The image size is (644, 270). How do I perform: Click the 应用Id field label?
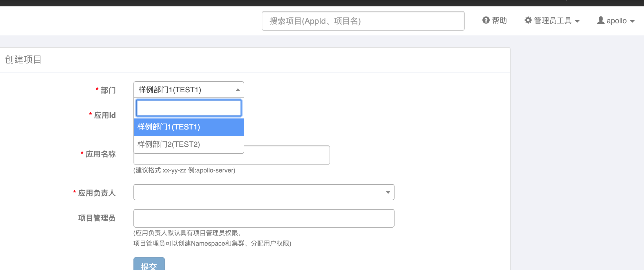pyautogui.click(x=105, y=115)
